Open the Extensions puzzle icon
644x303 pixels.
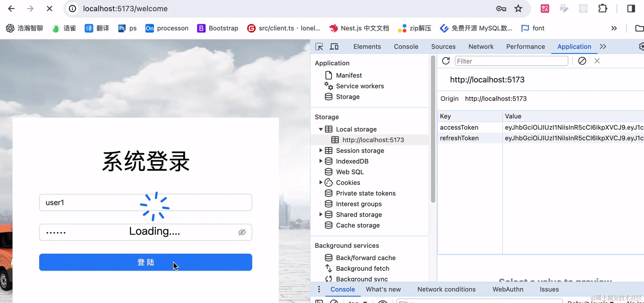[603, 9]
